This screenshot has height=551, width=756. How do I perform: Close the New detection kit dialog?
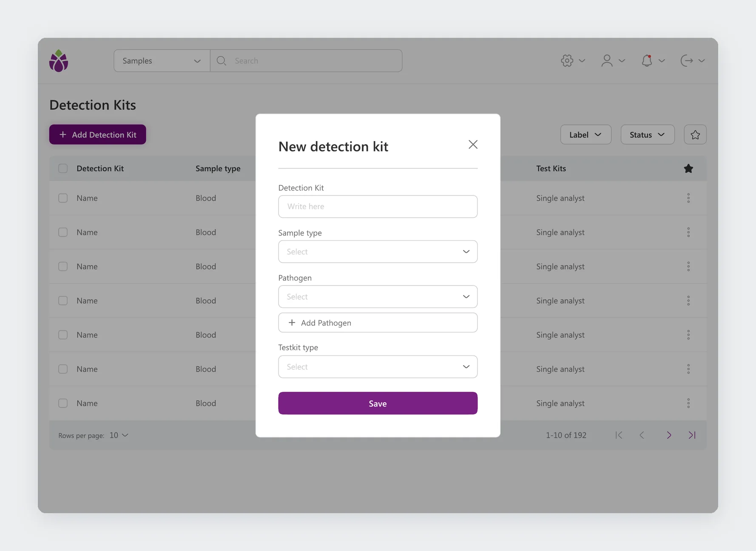[x=473, y=145]
